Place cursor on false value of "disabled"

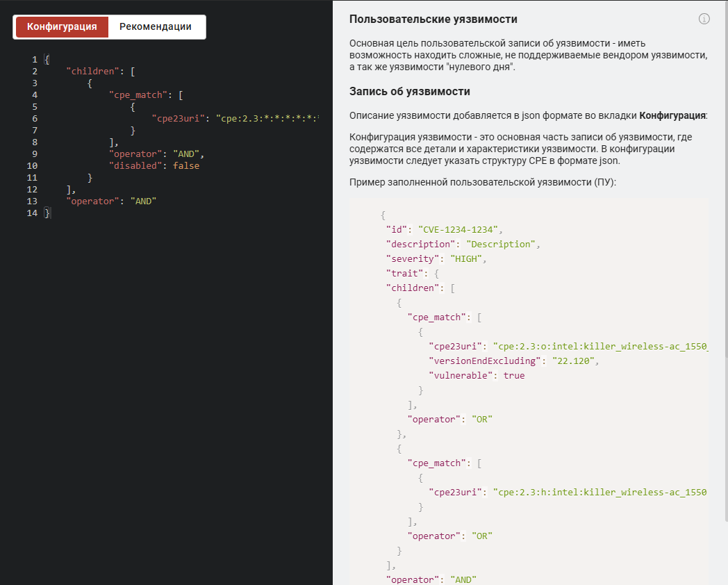(x=185, y=166)
